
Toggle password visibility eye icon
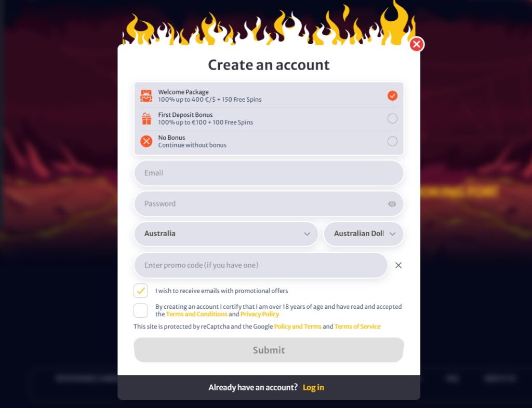[392, 204]
